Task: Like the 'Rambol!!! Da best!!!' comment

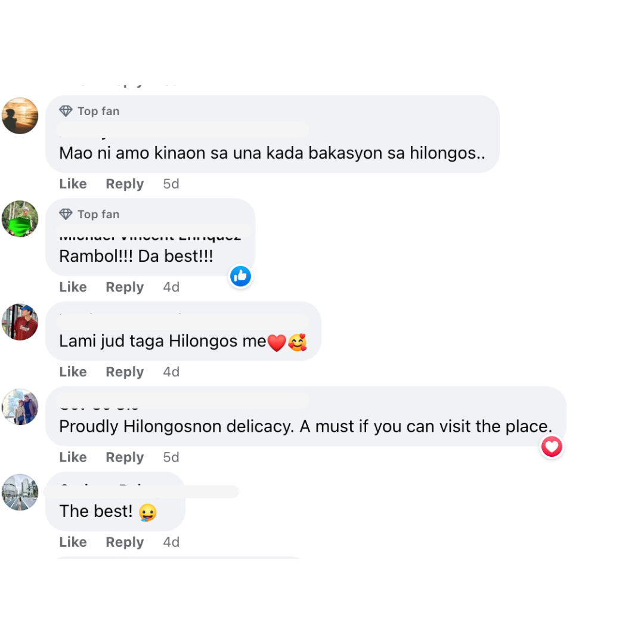Action: tap(73, 287)
